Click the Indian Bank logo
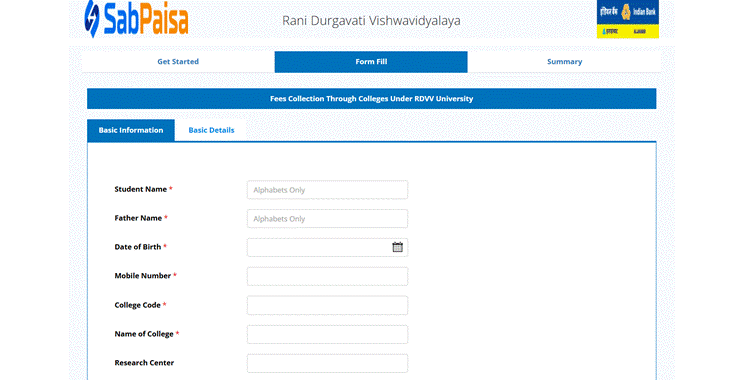 coord(628,19)
